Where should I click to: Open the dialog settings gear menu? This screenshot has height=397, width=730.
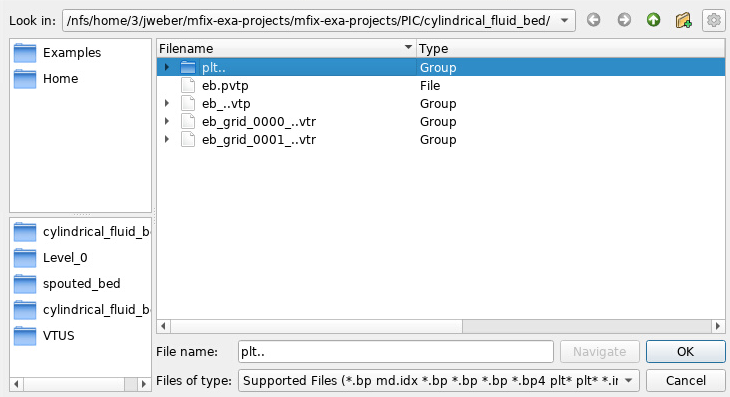coord(714,20)
